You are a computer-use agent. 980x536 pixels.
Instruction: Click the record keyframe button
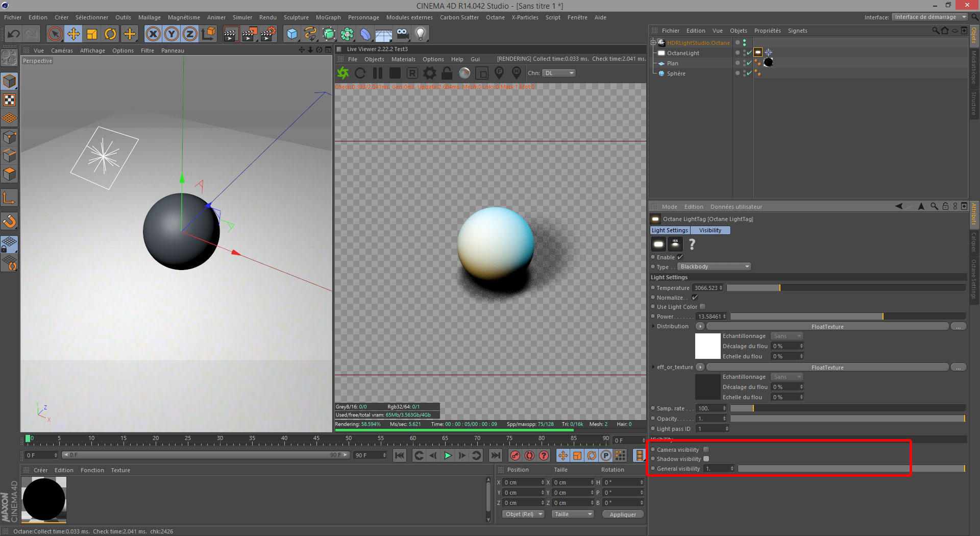(515, 455)
